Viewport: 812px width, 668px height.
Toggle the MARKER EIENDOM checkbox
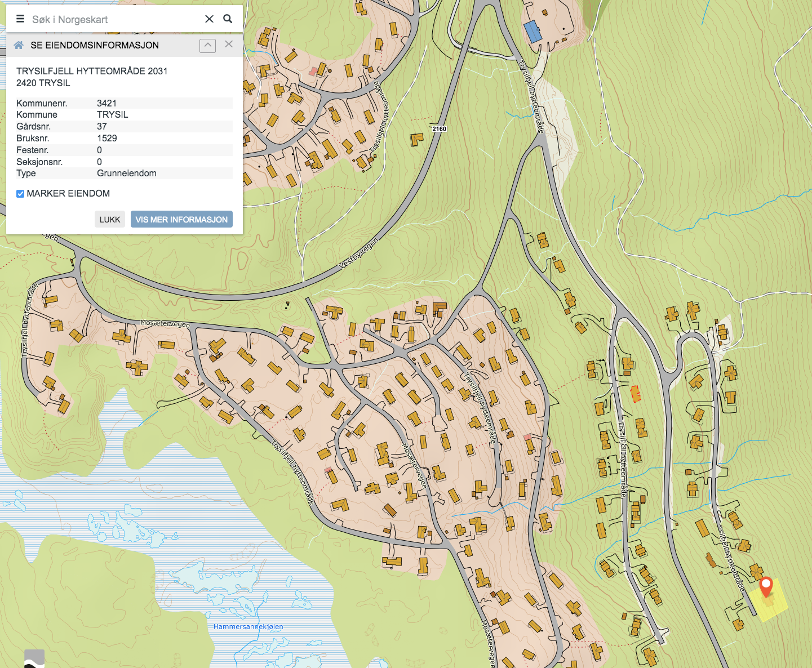[x=20, y=194]
